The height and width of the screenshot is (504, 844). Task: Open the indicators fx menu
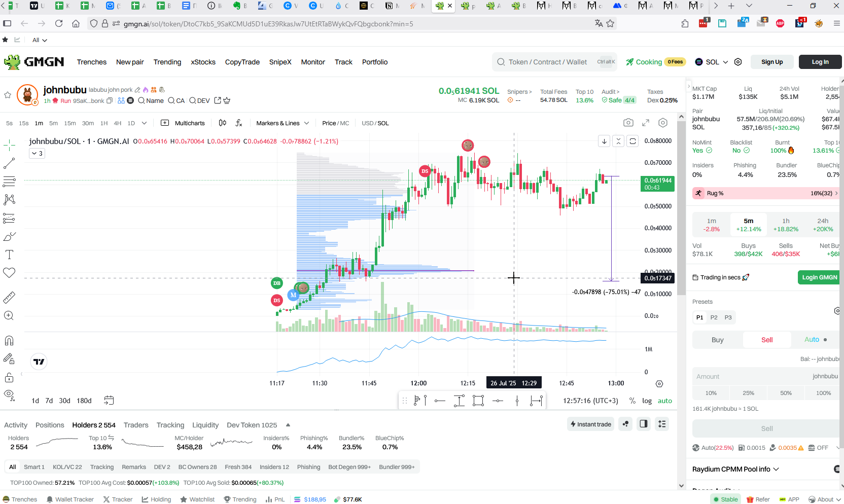point(239,123)
